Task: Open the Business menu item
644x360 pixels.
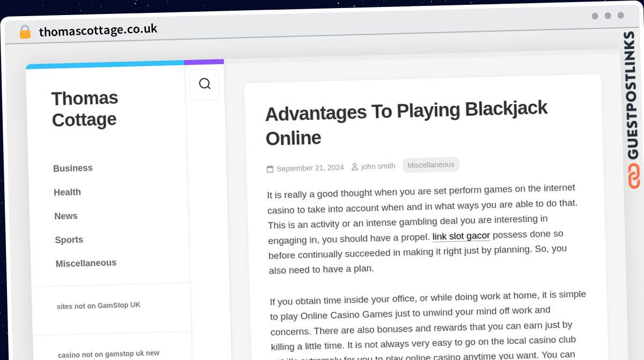Action: [73, 168]
